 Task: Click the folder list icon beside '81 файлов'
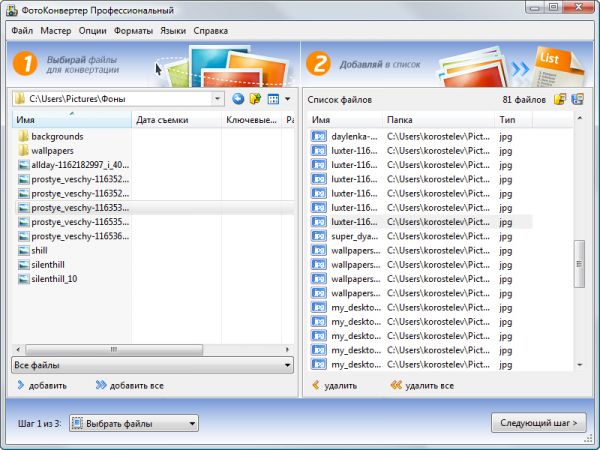tap(560, 99)
